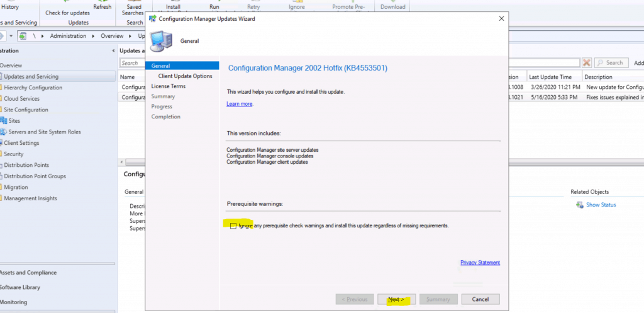Screen dimensions: 644x313
Task: Click the Sites node icon
Action: point(4,121)
